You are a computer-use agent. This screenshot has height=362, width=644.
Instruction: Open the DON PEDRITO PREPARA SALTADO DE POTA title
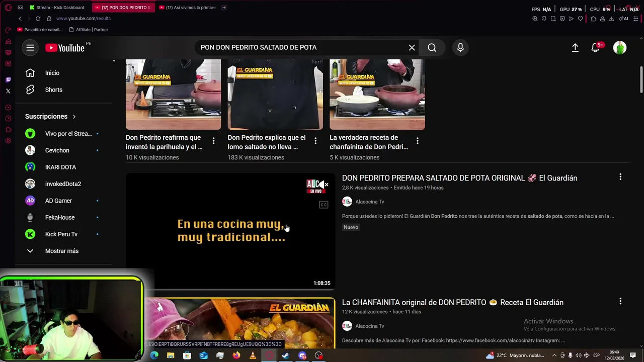pos(459,178)
